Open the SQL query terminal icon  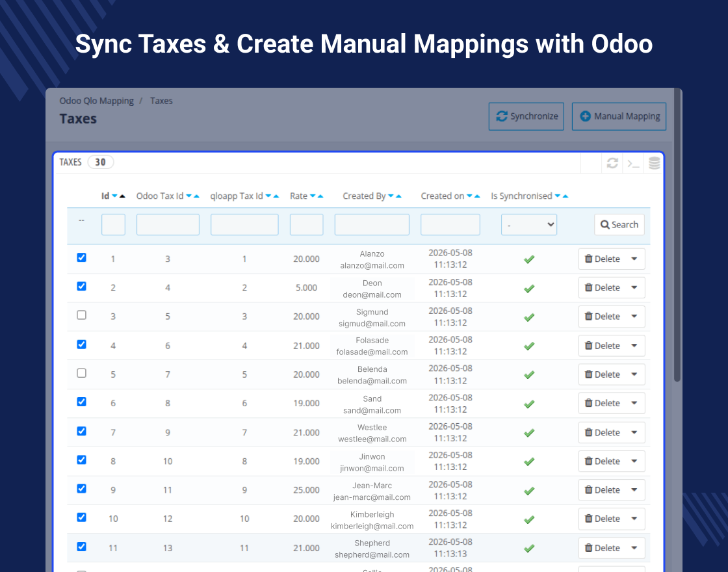click(633, 163)
